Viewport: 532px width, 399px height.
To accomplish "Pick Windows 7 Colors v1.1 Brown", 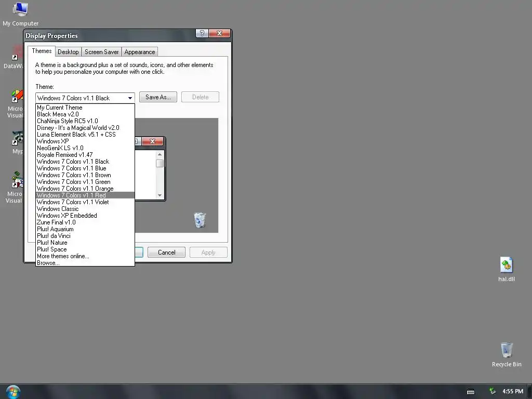I will (85, 175).
